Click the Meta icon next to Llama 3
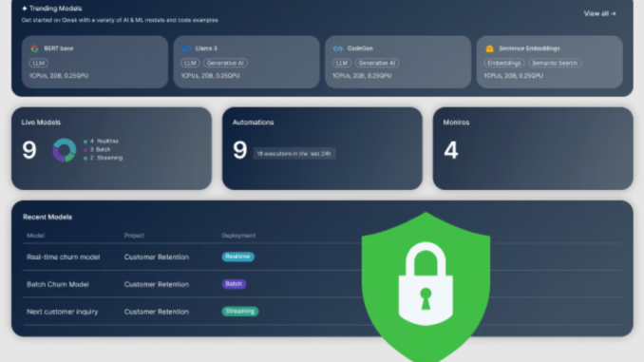This screenshot has height=362, width=644. pyautogui.click(x=186, y=48)
